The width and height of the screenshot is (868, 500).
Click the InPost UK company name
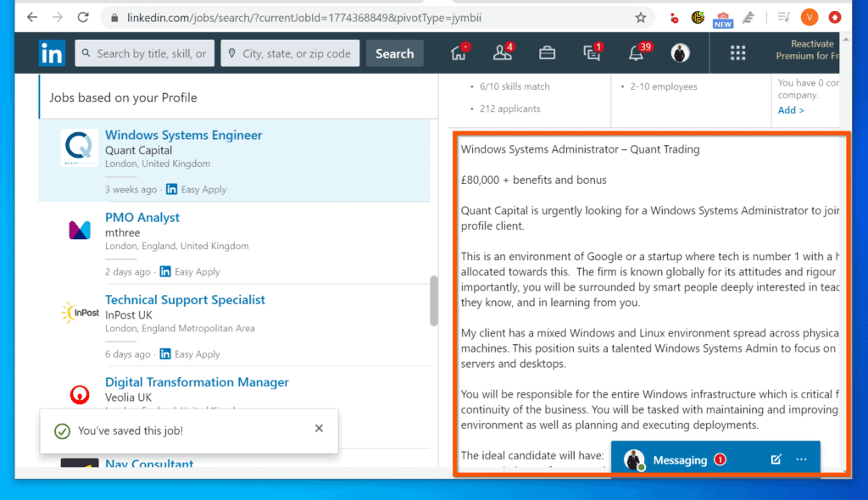[x=129, y=315]
